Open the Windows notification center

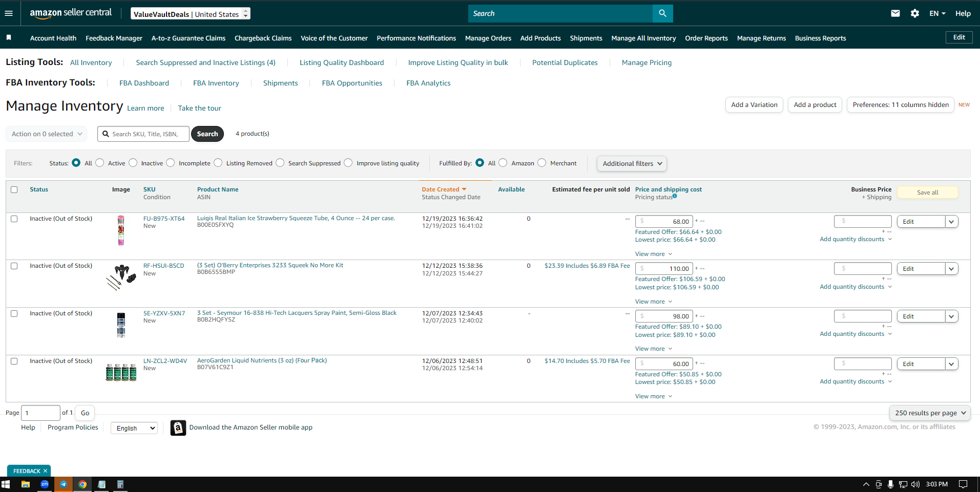point(963,484)
